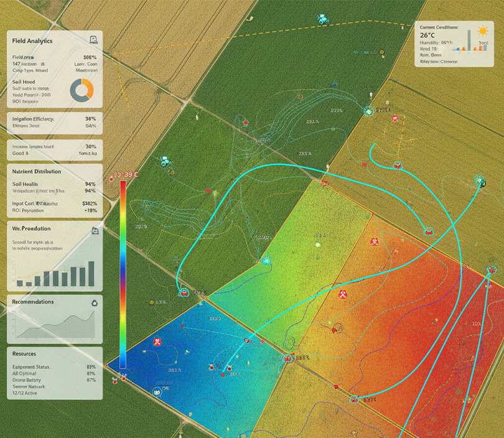This screenshot has height=438, width=504.
Task: Select the glowing cyan sensor marker near field boundary
Action: click(369, 112)
